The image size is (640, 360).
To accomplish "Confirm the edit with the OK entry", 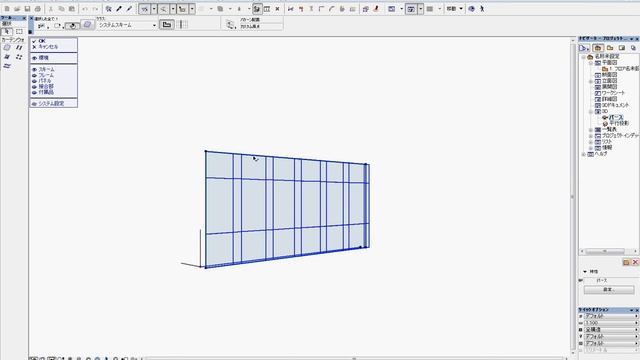I will (x=42, y=41).
